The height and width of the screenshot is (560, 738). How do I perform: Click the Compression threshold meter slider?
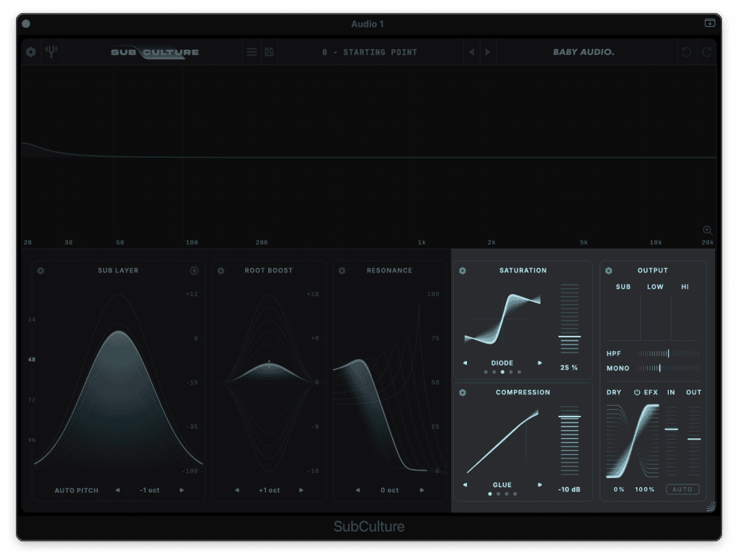point(569,440)
